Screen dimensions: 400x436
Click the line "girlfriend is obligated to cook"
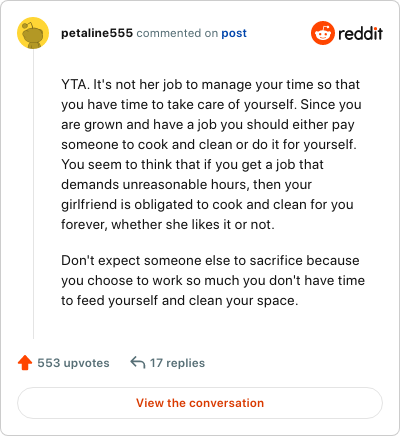click(x=207, y=204)
